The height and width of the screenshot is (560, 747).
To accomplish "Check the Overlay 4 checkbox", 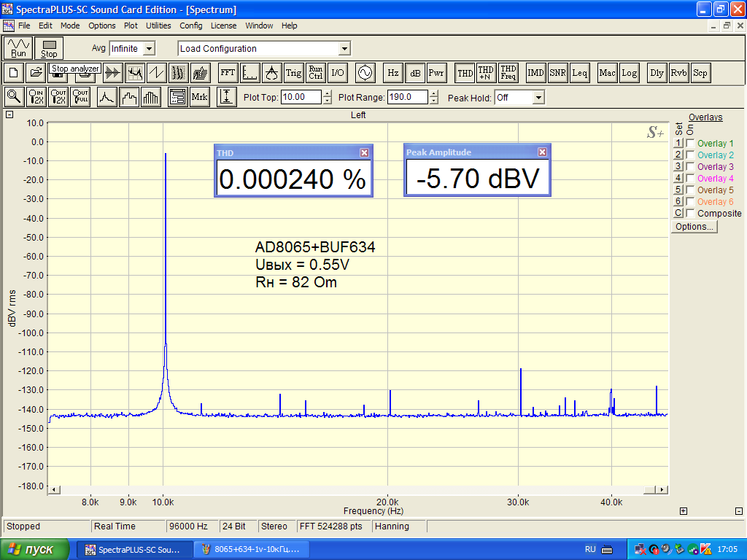I will click(690, 179).
